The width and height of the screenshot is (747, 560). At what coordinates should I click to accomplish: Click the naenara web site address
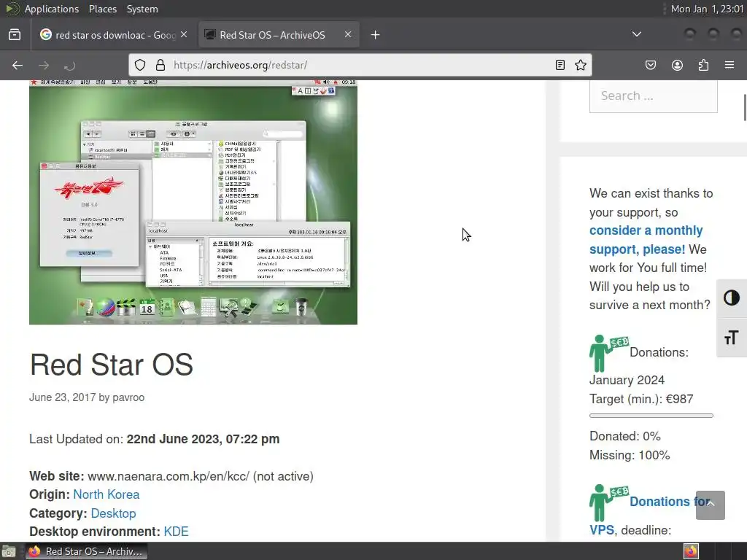(169, 476)
